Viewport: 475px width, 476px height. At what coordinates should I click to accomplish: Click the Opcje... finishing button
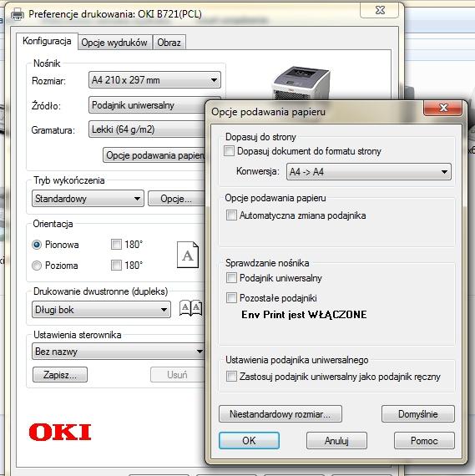pos(176,199)
